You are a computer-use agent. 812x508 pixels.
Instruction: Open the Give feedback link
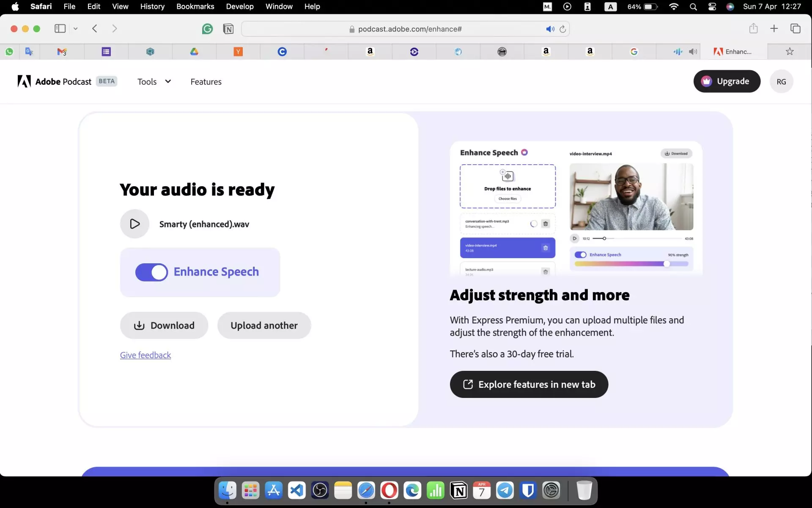pyautogui.click(x=145, y=355)
